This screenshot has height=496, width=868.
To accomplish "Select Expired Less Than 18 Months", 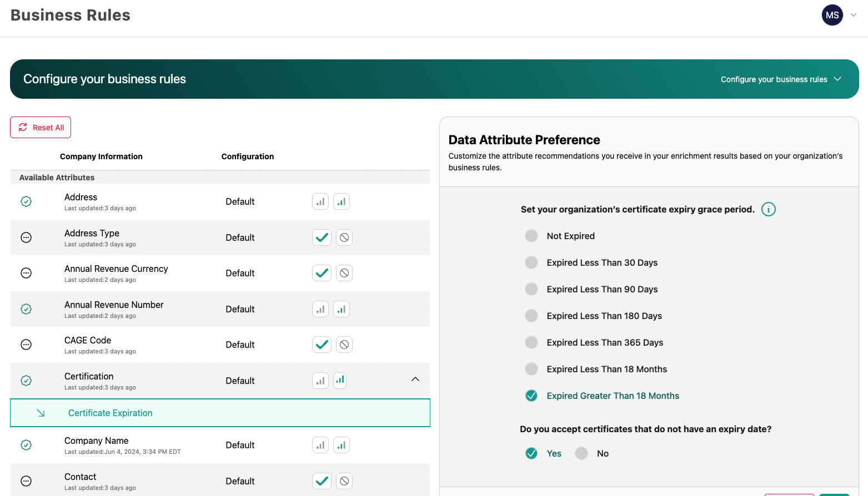I will [531, 369].
